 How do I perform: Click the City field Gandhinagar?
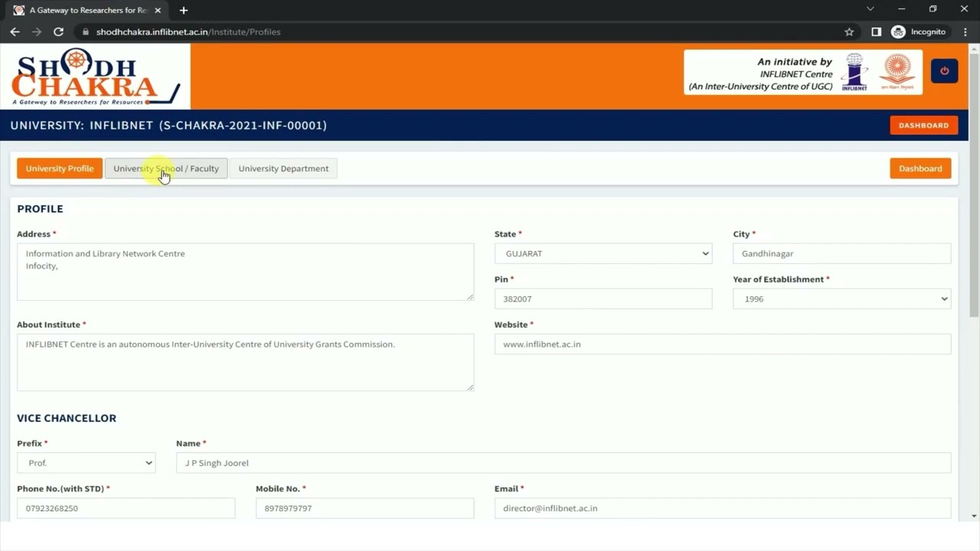tap(841, 253)
